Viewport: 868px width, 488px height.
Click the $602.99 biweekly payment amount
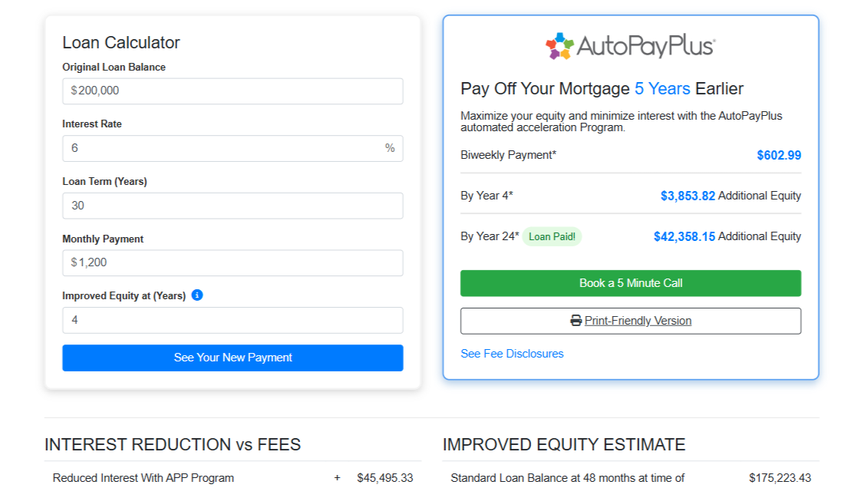(x=778, y=155)
